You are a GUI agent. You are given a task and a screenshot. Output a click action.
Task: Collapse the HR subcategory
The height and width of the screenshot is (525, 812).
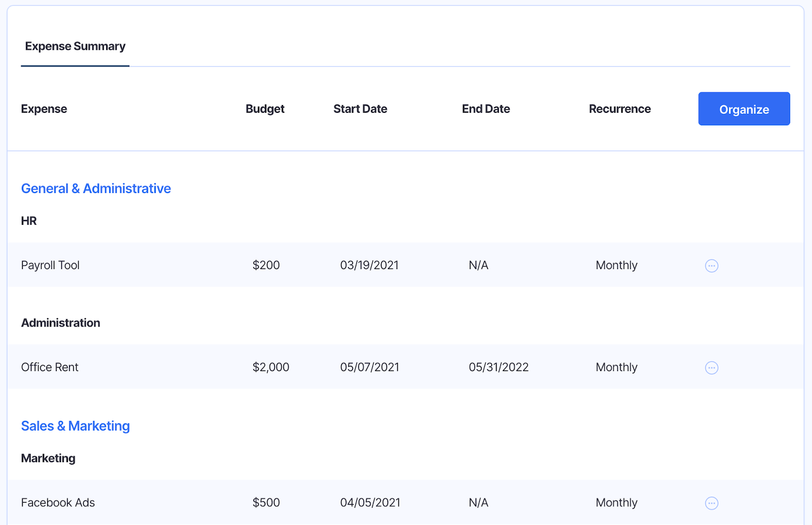click(29, 221)
